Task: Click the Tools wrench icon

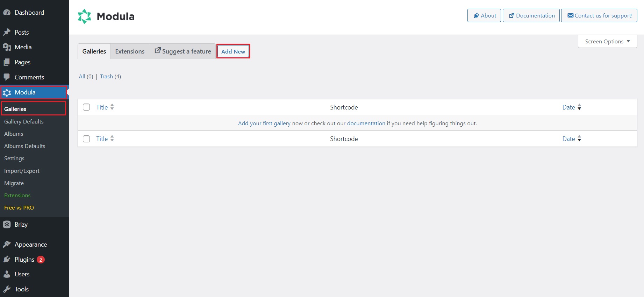Action: tap(7, 289)
